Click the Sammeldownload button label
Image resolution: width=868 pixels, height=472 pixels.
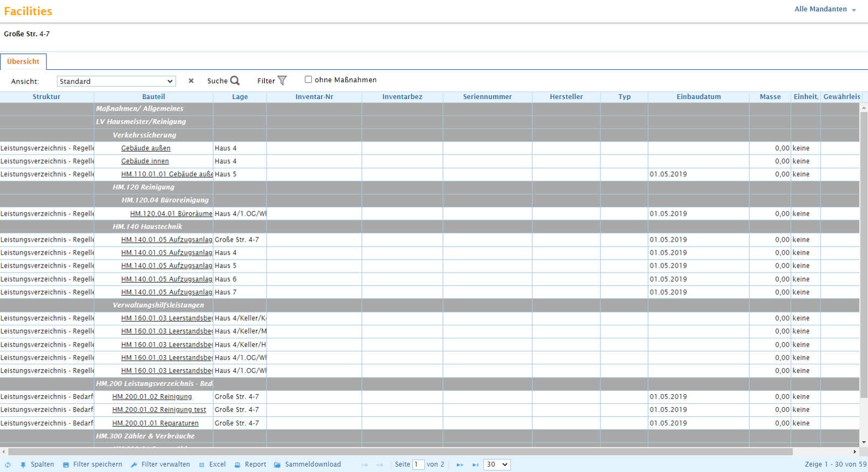pos(313,464)
